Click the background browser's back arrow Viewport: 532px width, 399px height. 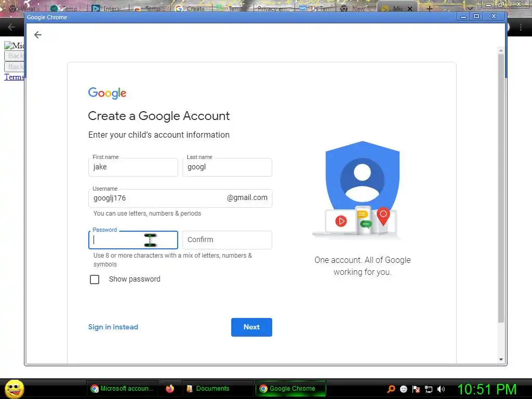[x=11, y=27]
